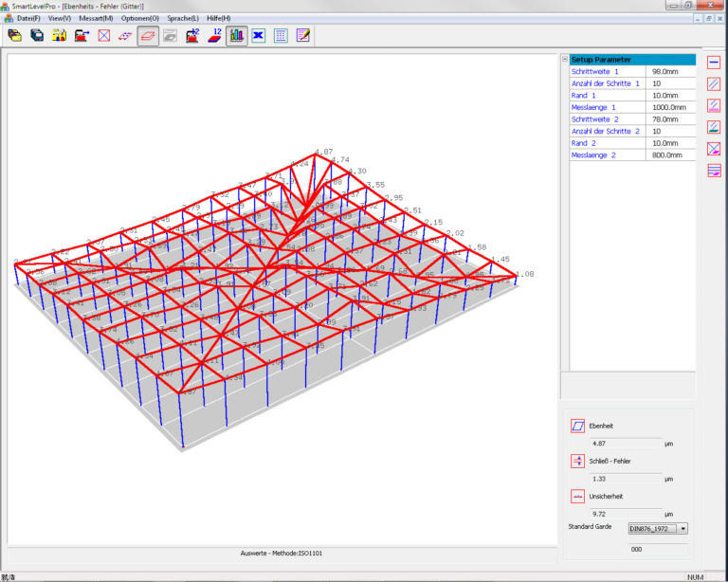The height and width of the screenshot is (582, 728).
Task: Click the Unsicherheit uncertainty icon
Action: 577,496
